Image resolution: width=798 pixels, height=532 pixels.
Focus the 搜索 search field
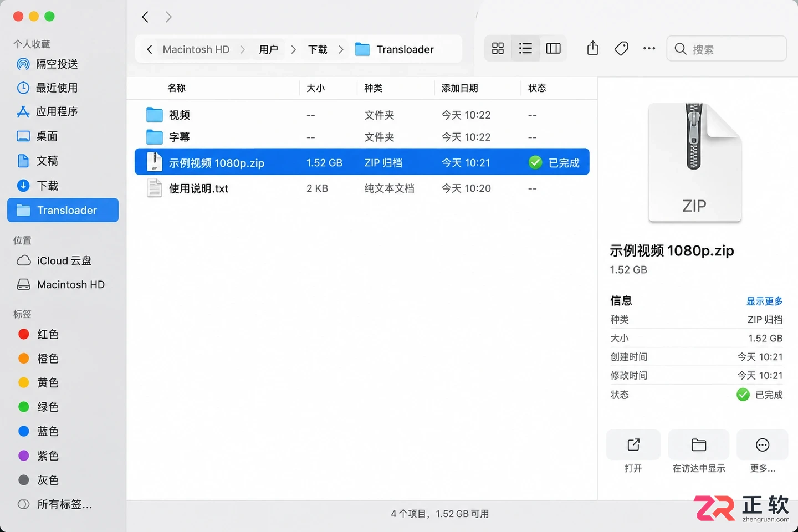pos(727,49)
